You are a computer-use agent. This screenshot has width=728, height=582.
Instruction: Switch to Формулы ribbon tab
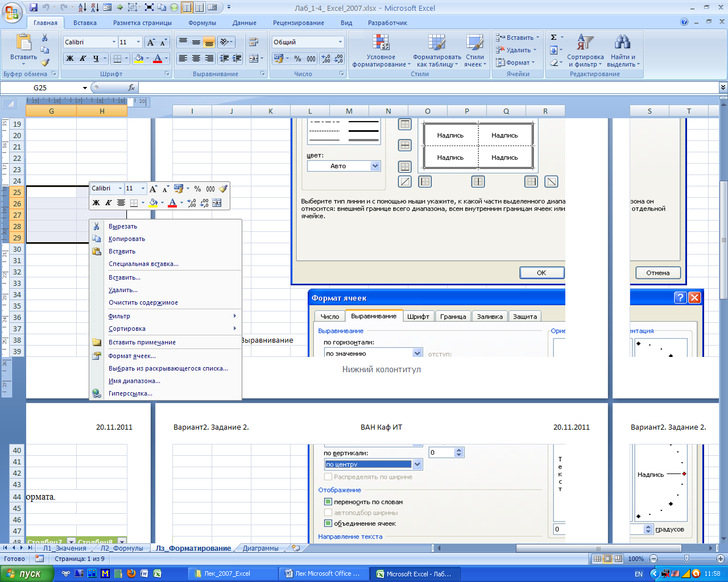202,23
